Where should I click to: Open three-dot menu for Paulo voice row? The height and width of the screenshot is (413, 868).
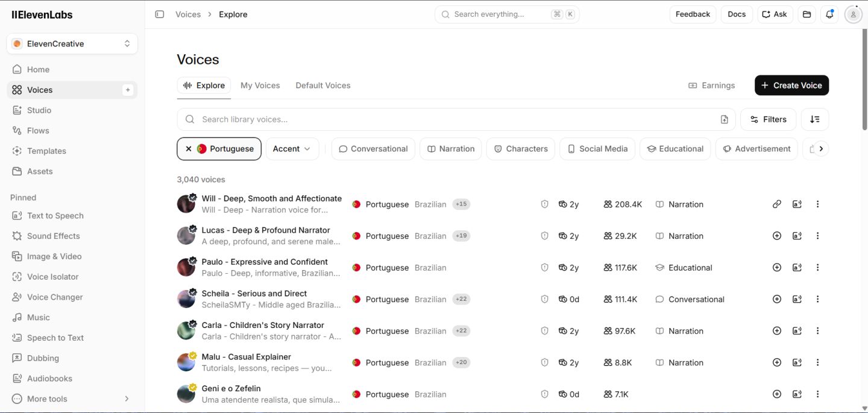[x=817, y=268]
